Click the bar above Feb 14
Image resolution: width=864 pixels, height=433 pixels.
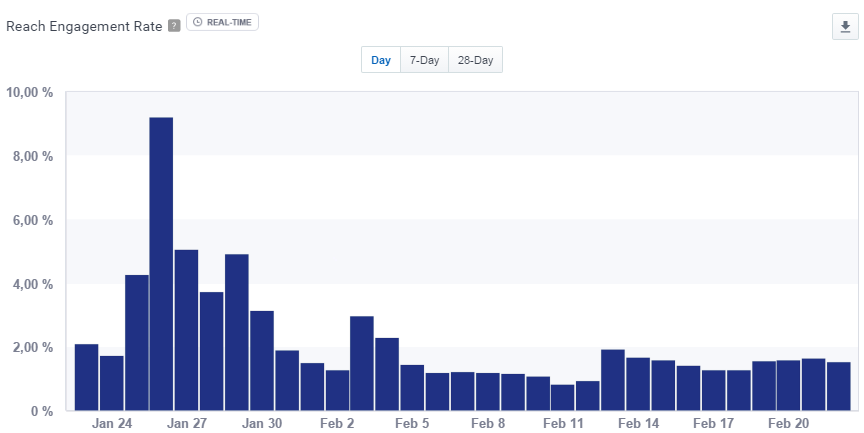point(638,384)
